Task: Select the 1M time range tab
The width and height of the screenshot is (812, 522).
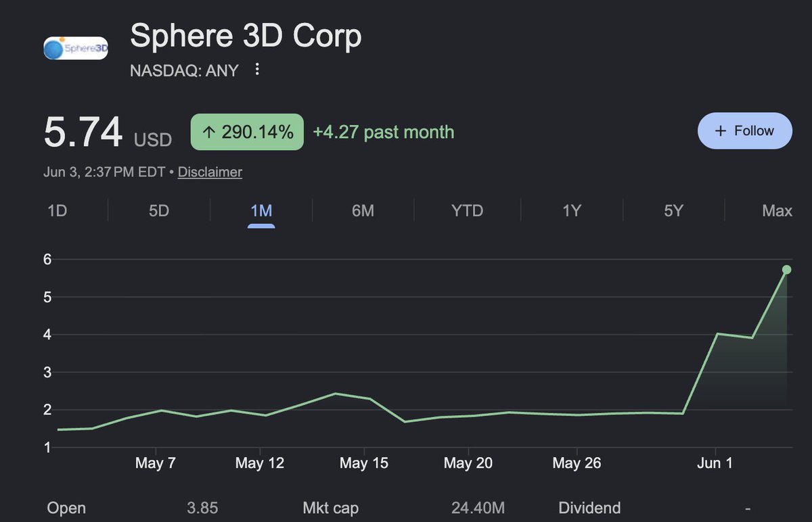Action: click(261, 211)
